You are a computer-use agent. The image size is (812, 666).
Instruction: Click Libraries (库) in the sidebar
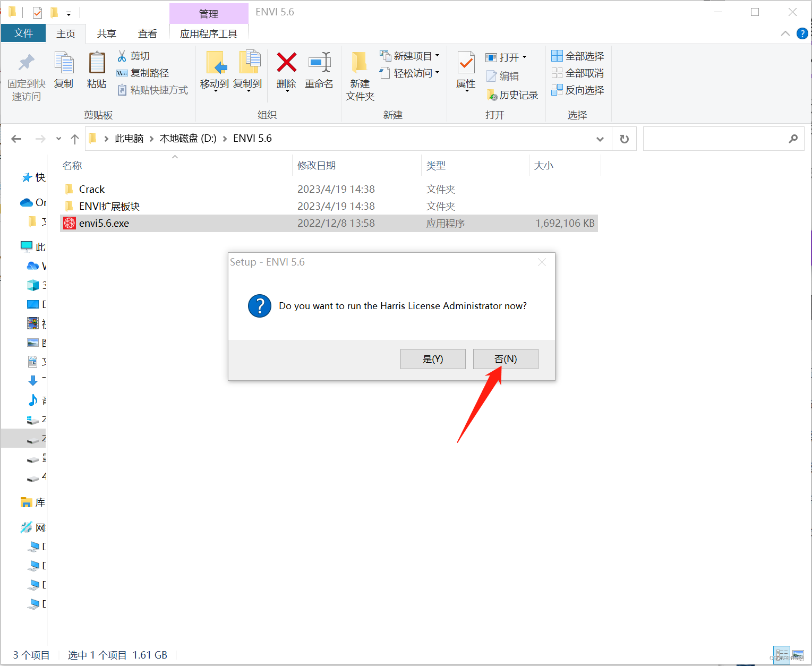(33, 502)
